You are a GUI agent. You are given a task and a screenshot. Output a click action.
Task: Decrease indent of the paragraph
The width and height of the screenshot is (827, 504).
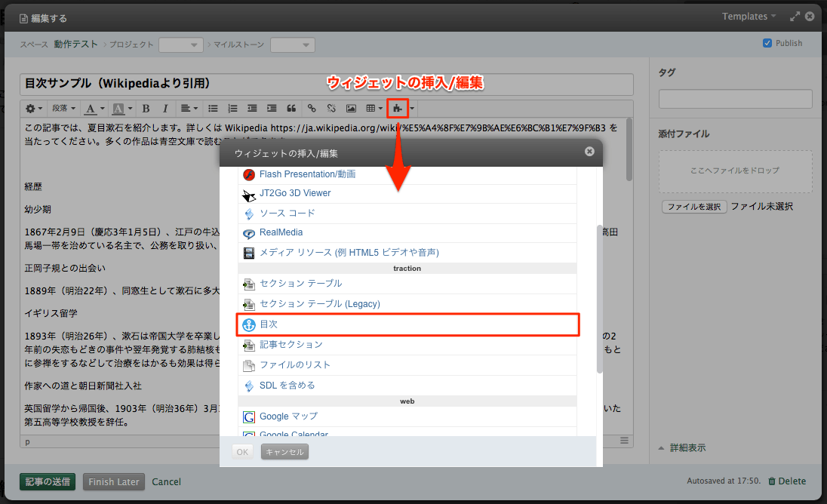252,109
